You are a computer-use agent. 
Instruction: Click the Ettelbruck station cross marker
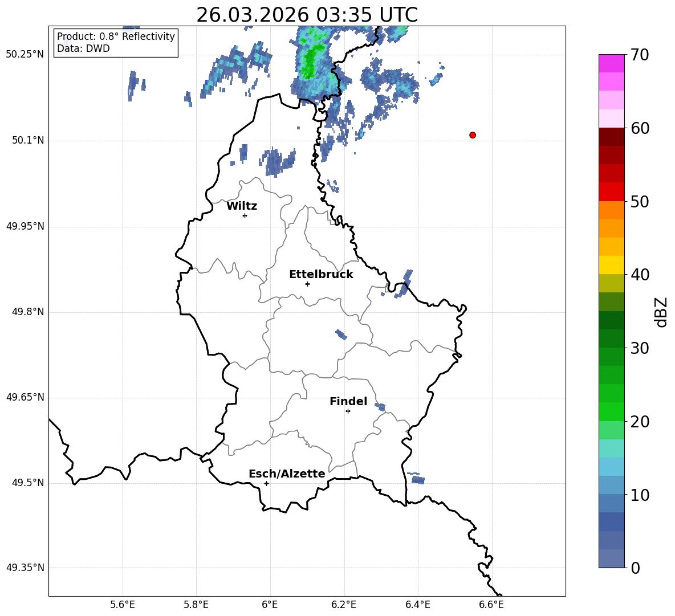point(307,284)
